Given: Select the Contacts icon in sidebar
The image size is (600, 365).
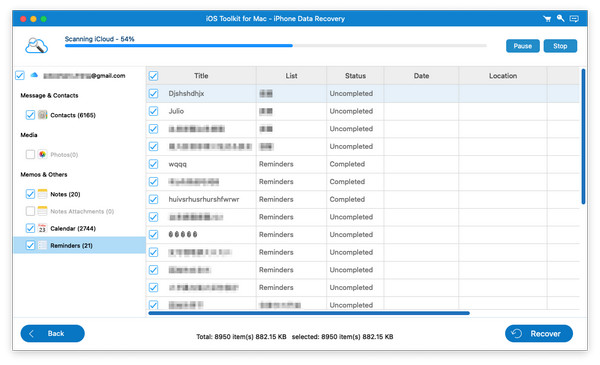Looking at the screenshot, I should tap(42, 115).
